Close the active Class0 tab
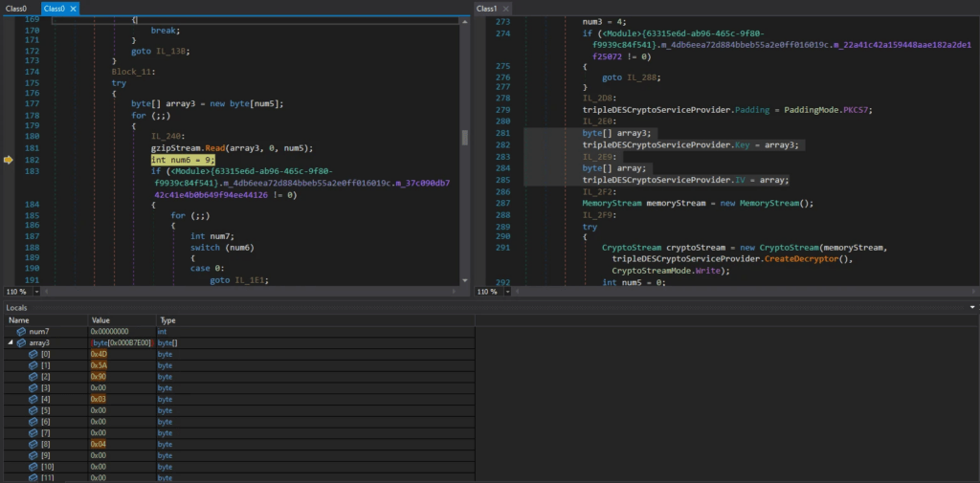This screenshot has width=980, height=483. [75, 9]
